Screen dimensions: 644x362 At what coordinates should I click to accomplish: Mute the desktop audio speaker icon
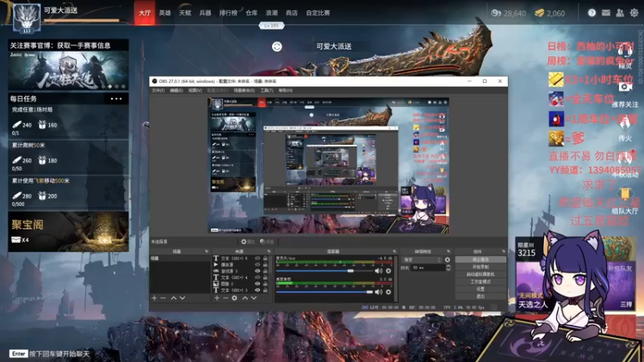point(378,292)
